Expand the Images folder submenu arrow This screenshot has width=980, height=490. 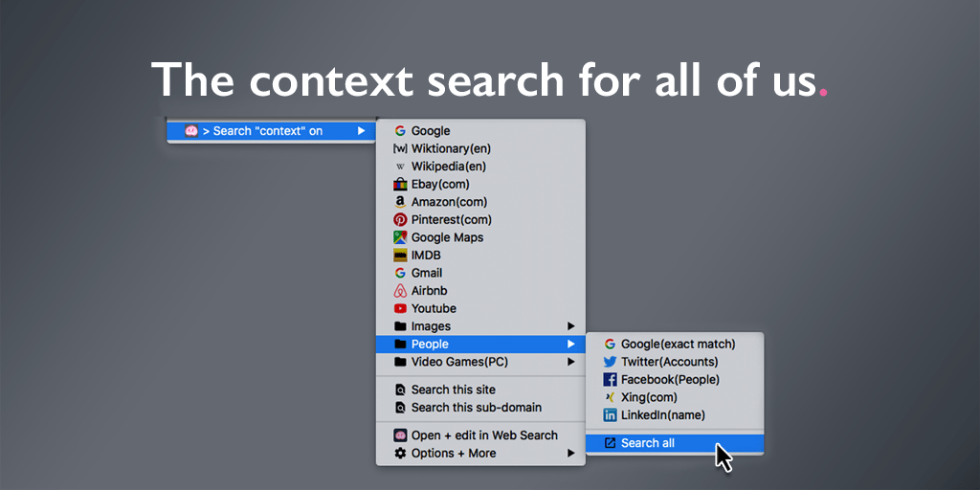coord(570,326)
